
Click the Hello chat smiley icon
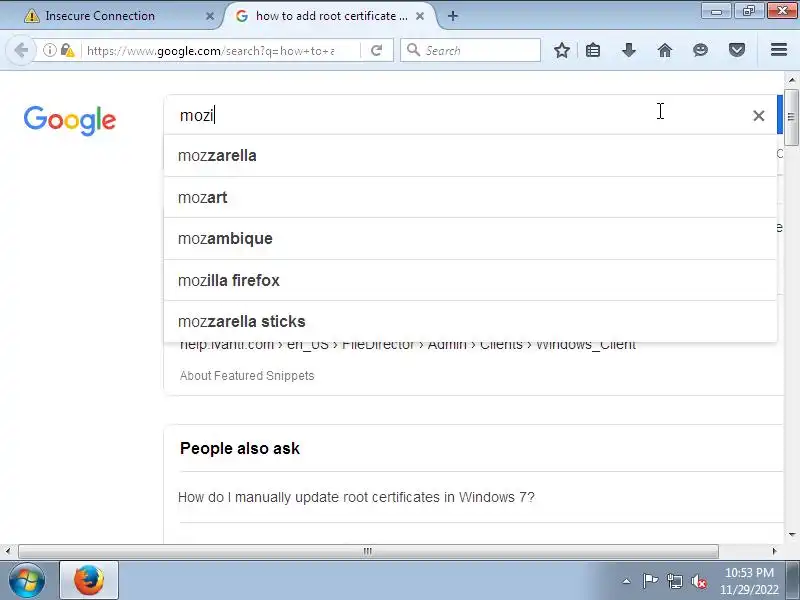(701, 50)
